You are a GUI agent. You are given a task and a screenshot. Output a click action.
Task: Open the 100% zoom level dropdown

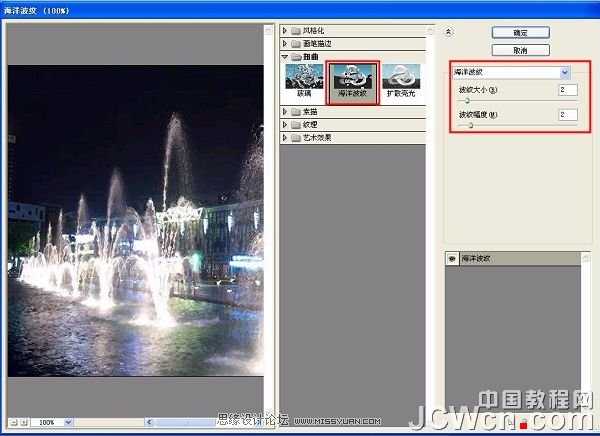[68, 422]
